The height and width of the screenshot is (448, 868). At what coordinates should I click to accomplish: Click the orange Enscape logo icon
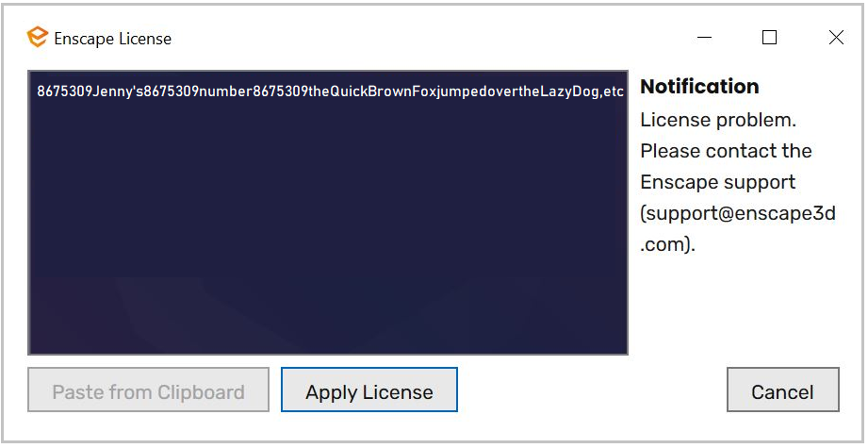click(x=37, y=37)
